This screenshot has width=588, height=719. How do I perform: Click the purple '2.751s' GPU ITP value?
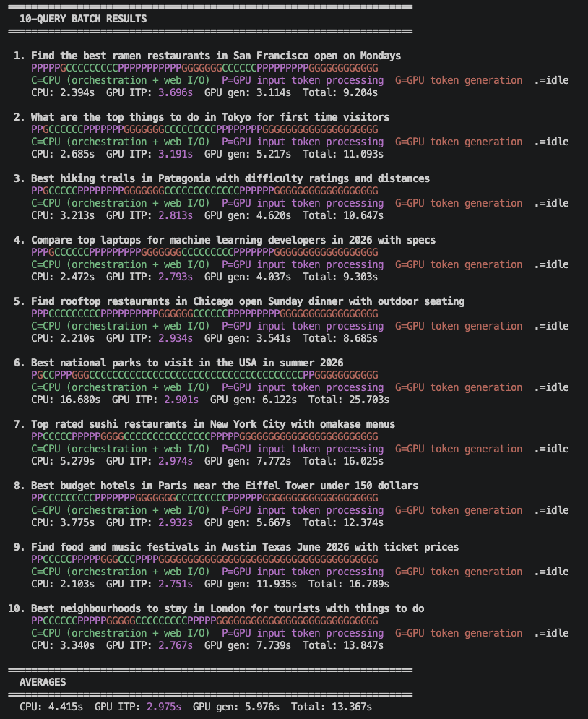point(176,584)
